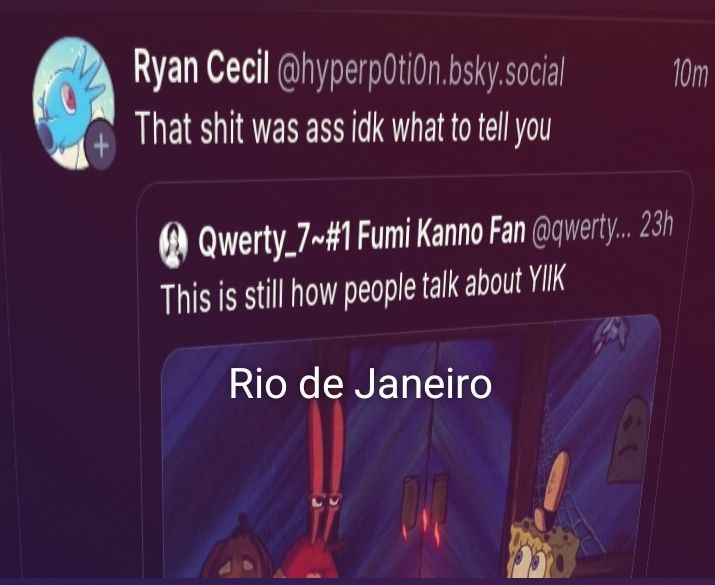Visit the @hyperp0ti0n.bsky.social handle
Viewport: 715px width, 585px height.
420,73
